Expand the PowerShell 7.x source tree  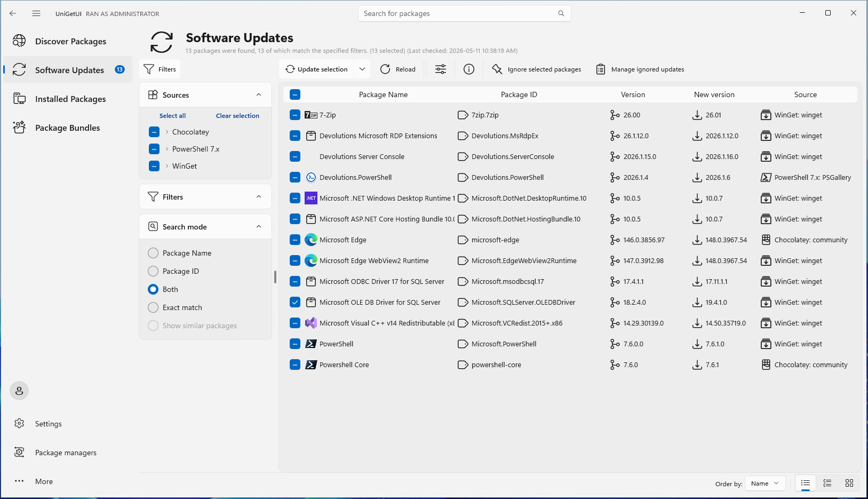point(167,149)
